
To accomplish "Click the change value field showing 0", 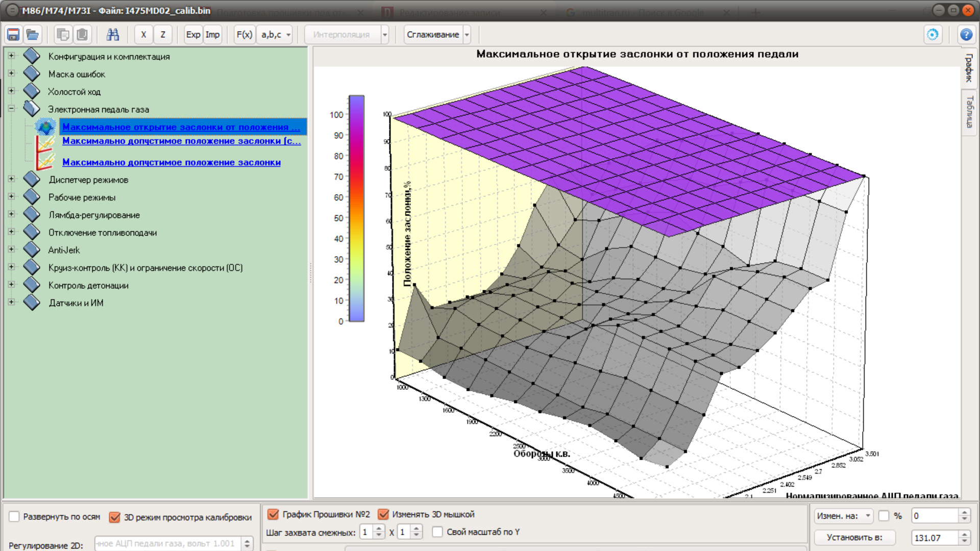I will tap(935, 516).
